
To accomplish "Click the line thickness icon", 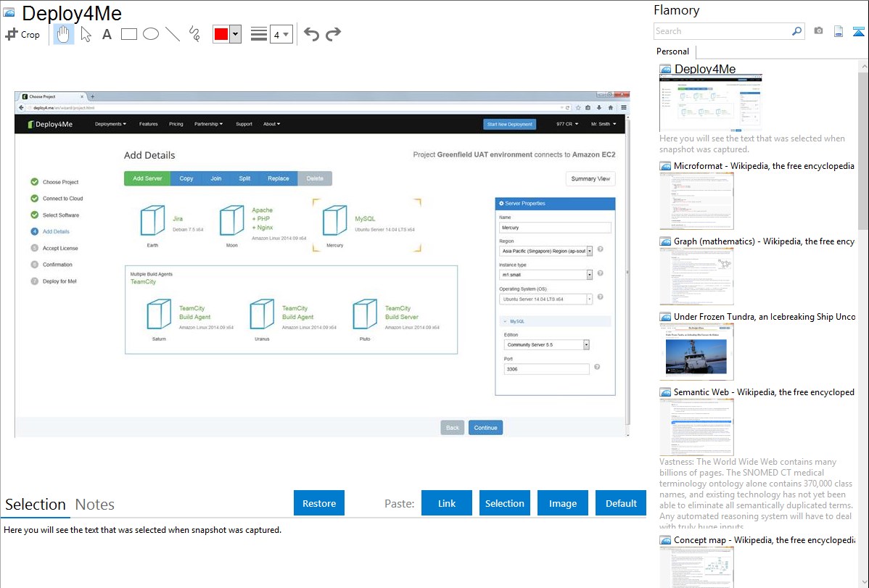I will coord(259,34).
